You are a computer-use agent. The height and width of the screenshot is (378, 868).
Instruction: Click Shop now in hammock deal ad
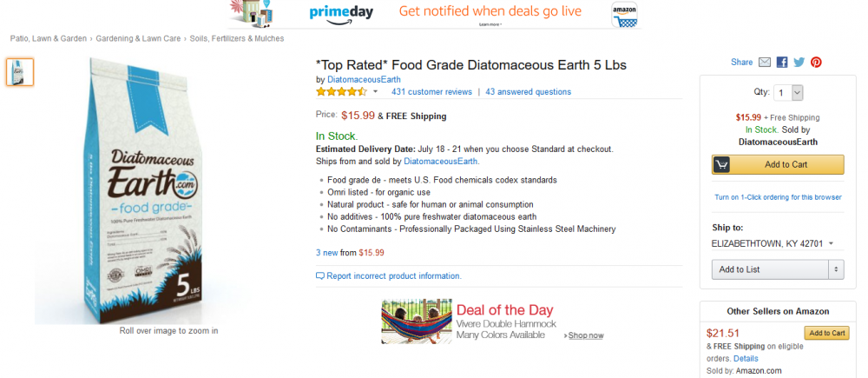[584, 335]
